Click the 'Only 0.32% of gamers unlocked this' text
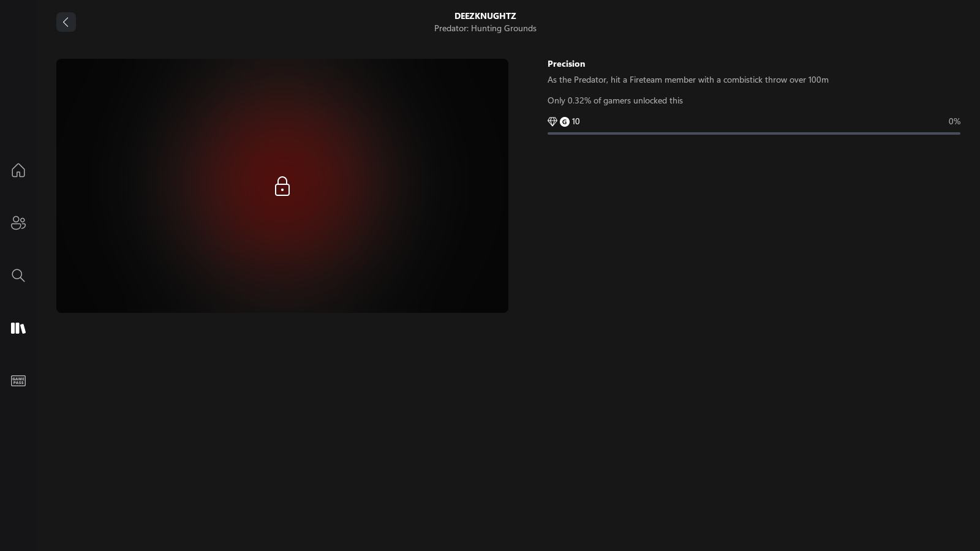Image resolution: width=980 pixels, height=551 pixels. pyautogui.click(x=615, y=100)
